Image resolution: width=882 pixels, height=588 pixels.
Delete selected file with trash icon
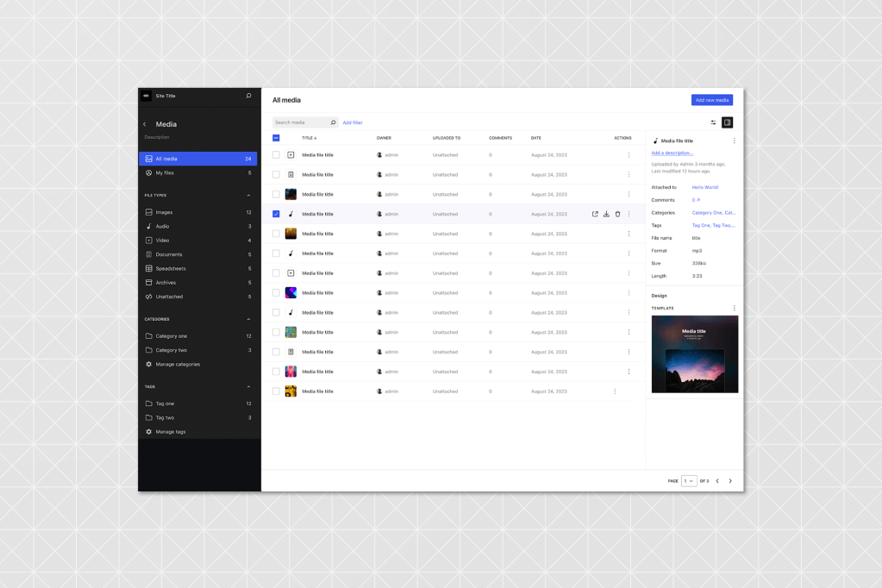coord(617,214)
